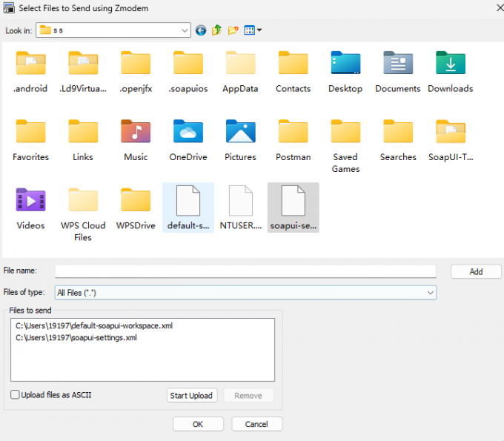Viewport: 504px width, 441px height.
Task: Open the OneDrive folder
Action: coord(188,141)
